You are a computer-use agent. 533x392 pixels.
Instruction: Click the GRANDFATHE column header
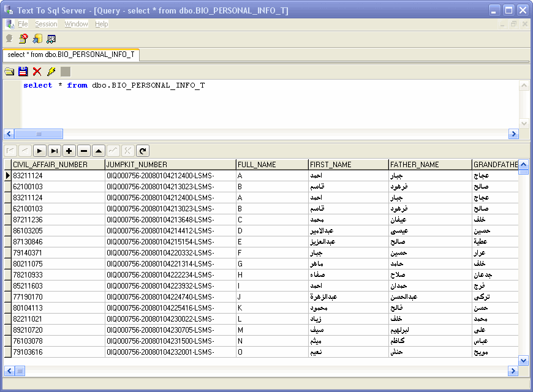(495, 165)
